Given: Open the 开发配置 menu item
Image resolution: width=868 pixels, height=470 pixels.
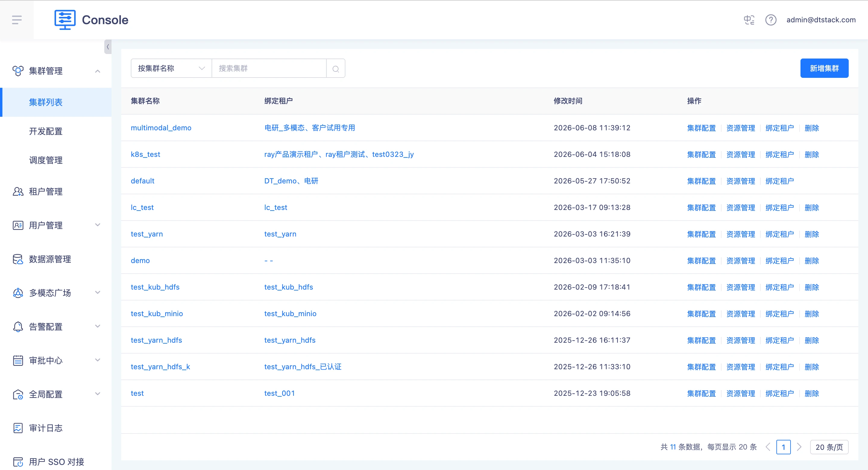Looking at the screenshot, I should (x=46, y=131).
